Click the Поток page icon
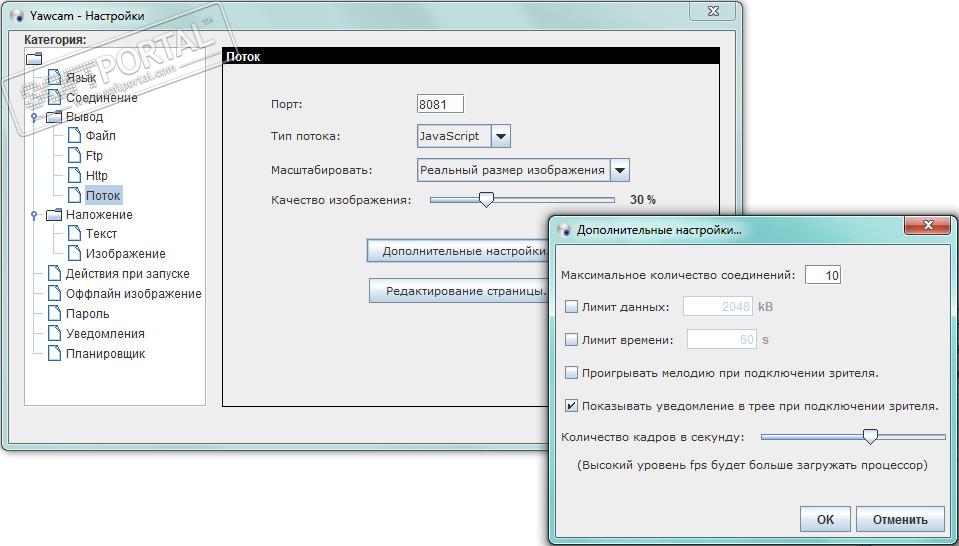This screenshot has width=959, height=546. [74, 195]
